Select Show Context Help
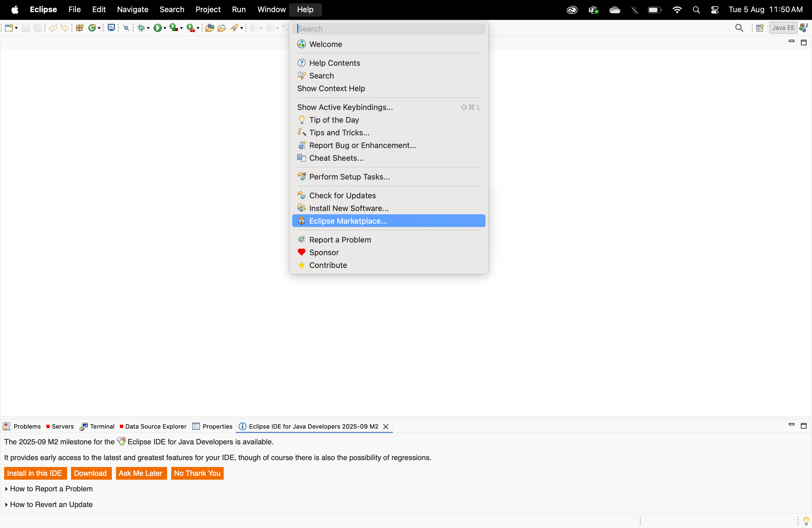812x528 pixels. pos(389,88)
